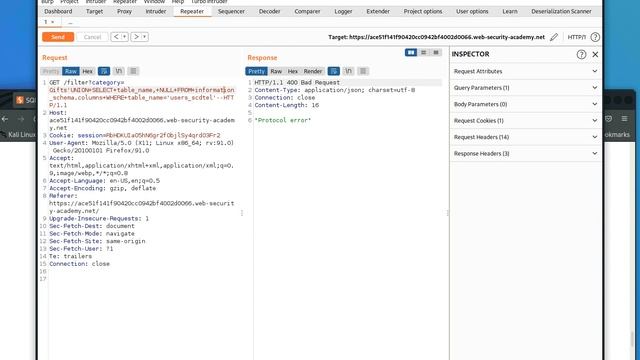The width and height of the screenshot is (640, 360).
Task: Open the Comparer tab
Action: (307, 11)
